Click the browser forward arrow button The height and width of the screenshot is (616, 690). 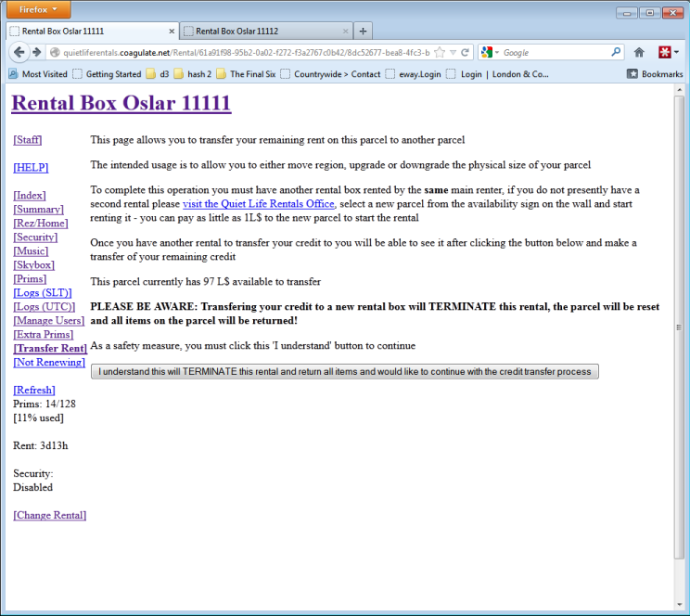pos(37,52)
